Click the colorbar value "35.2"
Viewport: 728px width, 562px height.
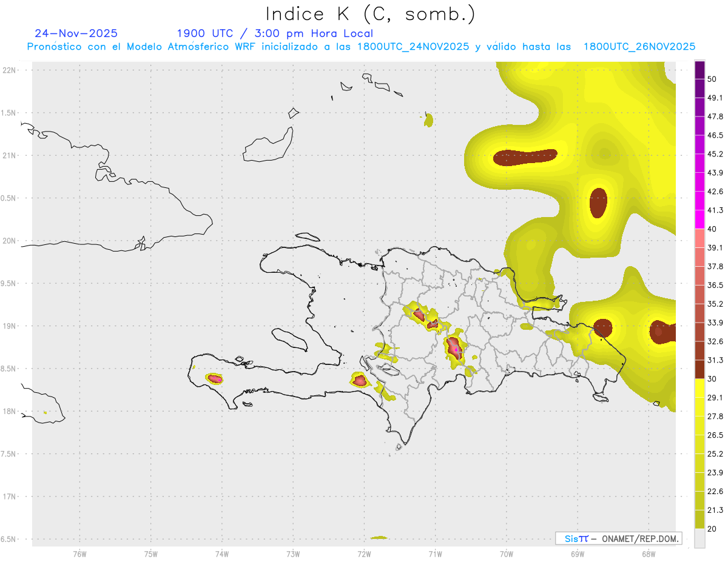pyautogui.click(x=715, y=304)
